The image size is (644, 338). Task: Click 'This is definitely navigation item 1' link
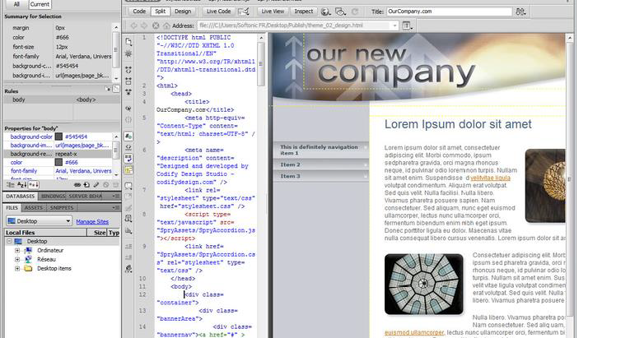point(320,150)
